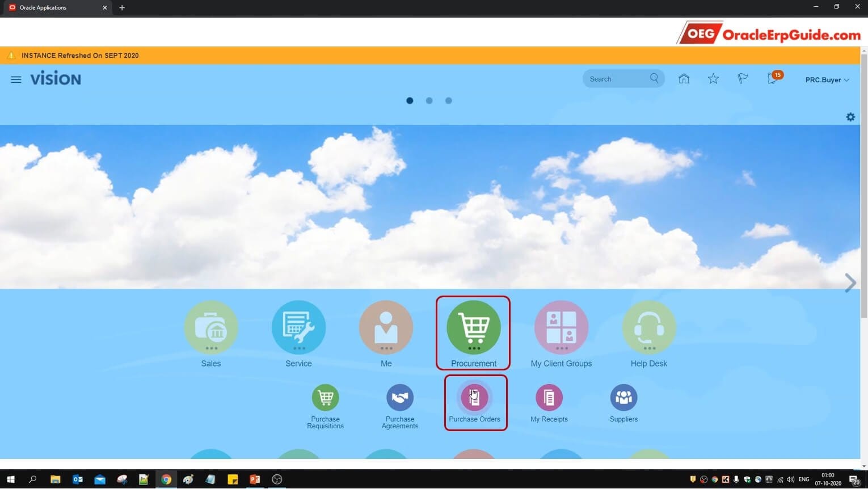Image resolution: width=868 pixels, height=489 pixels.
Task: Open Favorites star icon
Action: point(713,79)
